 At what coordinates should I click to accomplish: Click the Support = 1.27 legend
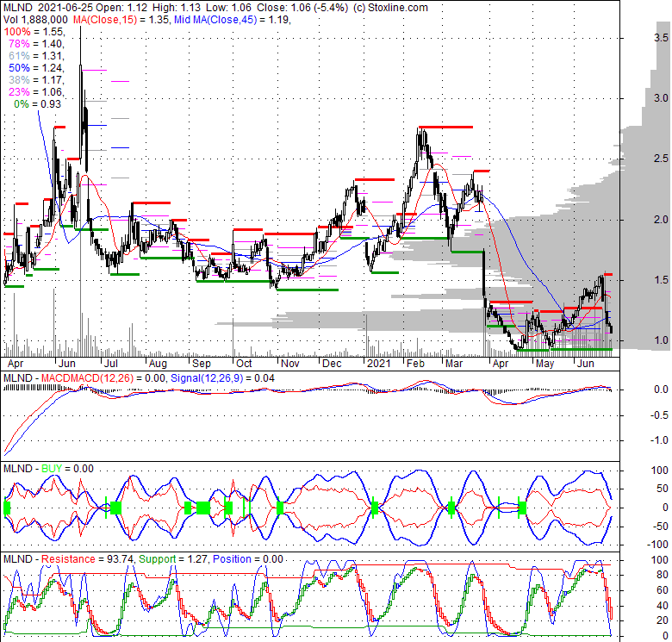tap(173, 559)
